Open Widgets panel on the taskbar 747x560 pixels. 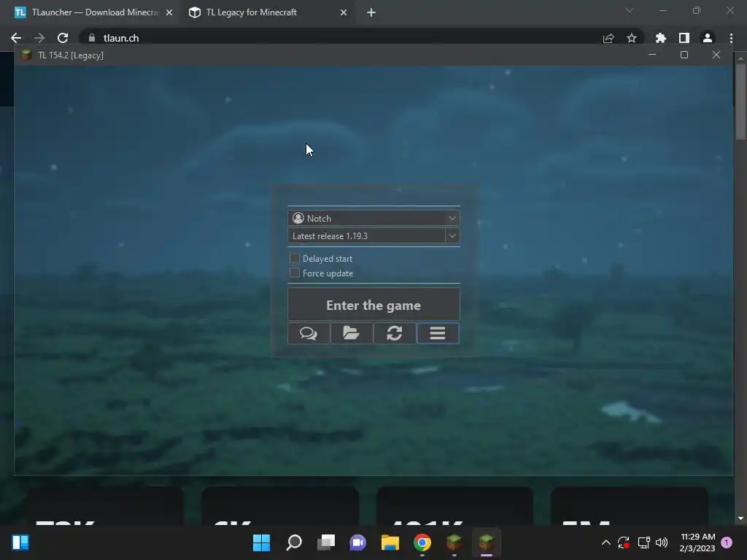(x=20, y=542)
